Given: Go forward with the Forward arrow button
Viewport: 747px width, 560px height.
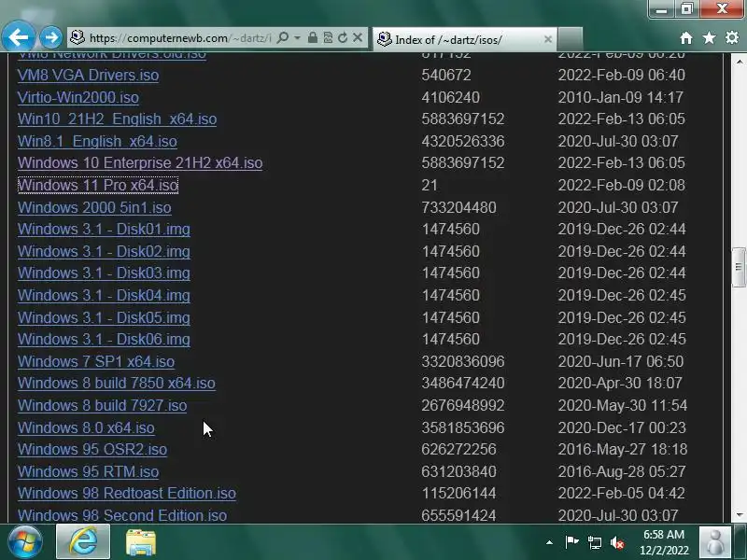Looking at the screenshot, I should point(50,37).
